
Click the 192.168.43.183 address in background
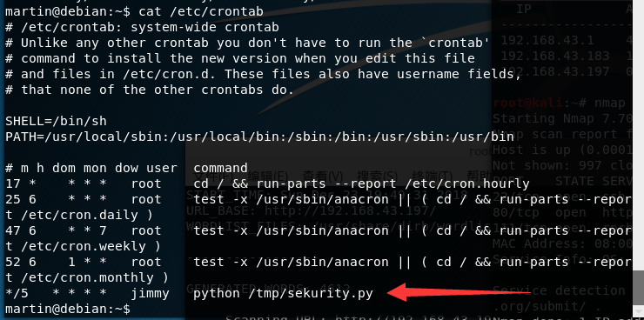(x=555, y=55)
